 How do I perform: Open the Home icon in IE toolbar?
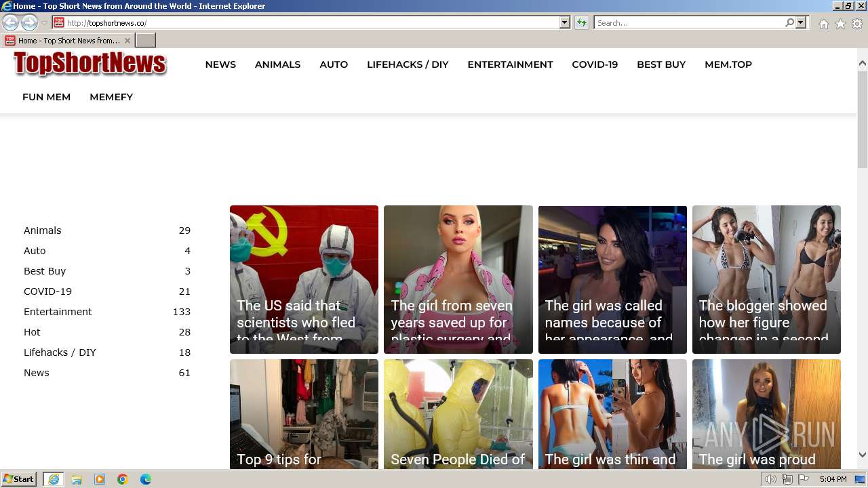pyautogui.click(x=823, y=24)
